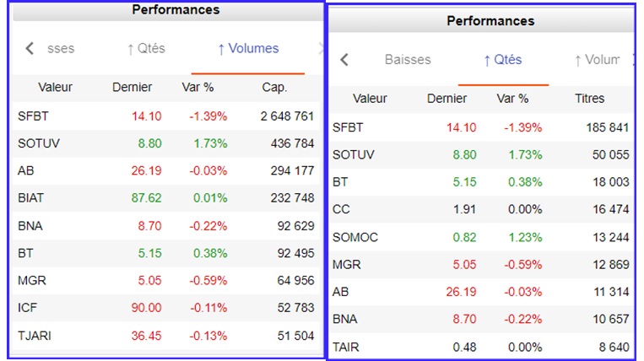Sort by Titres column header
This screenshot has width=644, height=361.
(589, 99)
